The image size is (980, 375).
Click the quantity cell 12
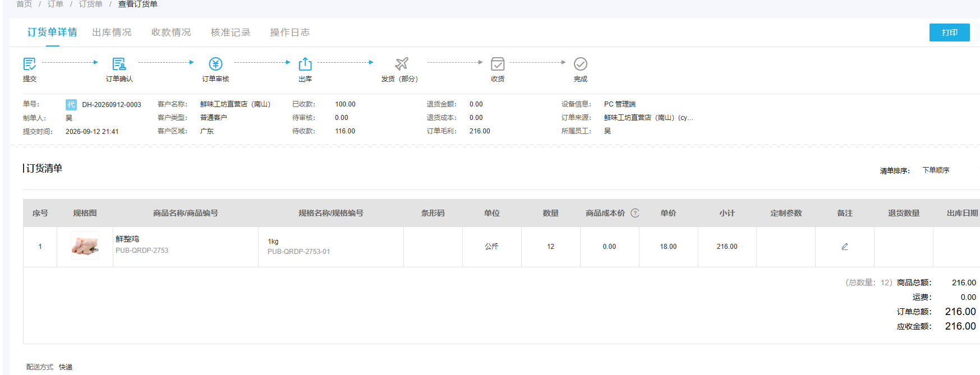pyautogui.click(x=551, y=247)
